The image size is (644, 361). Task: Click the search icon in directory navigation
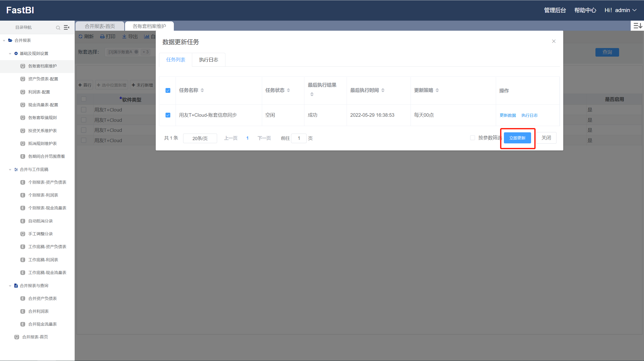(x=58, y=28)
